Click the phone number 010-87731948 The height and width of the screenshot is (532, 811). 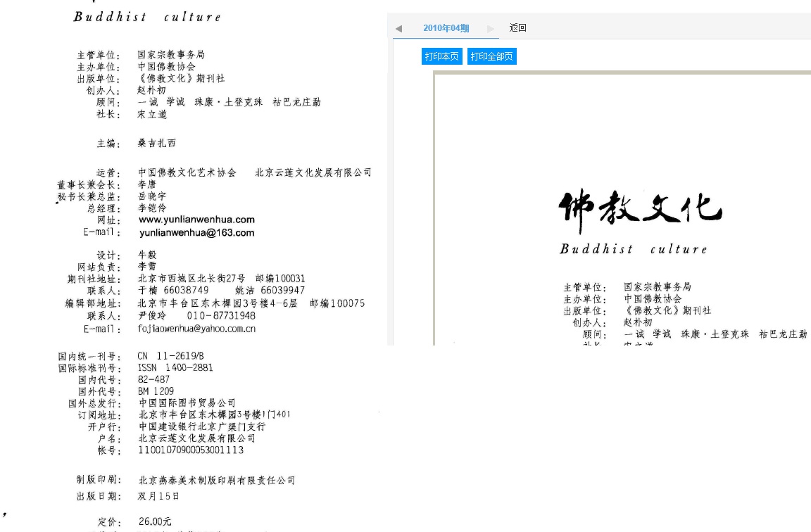click(221, 316)
